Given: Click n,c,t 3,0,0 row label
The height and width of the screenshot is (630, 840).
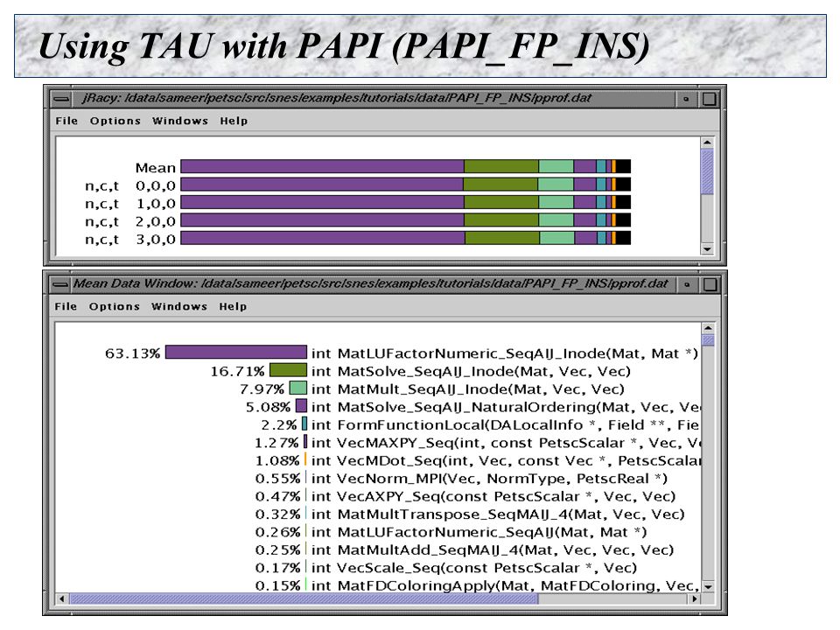Looking at the screenshot, I should coord(130,240).
